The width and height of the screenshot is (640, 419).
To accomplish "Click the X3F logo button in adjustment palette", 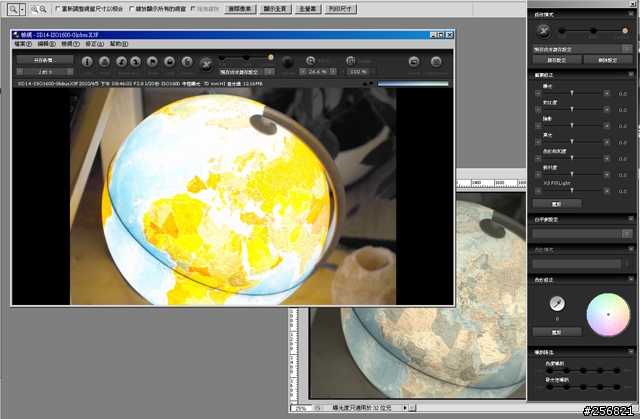I will point(544,31).
